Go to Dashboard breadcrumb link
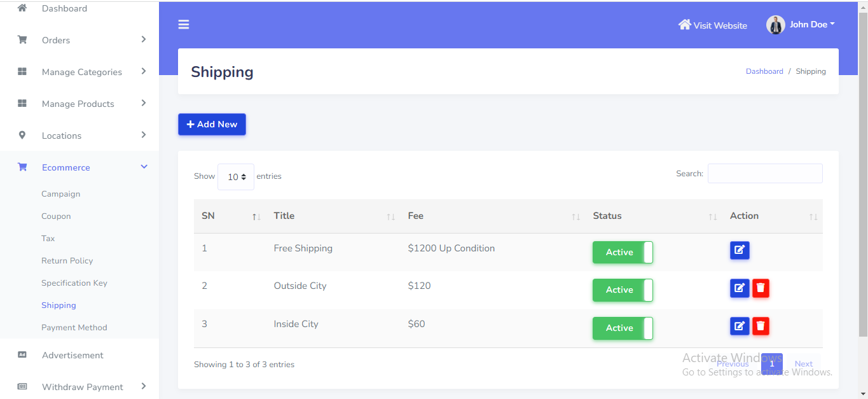Image resolution: width=868 pixels, height=399 pixels. [x=764, y=71]
